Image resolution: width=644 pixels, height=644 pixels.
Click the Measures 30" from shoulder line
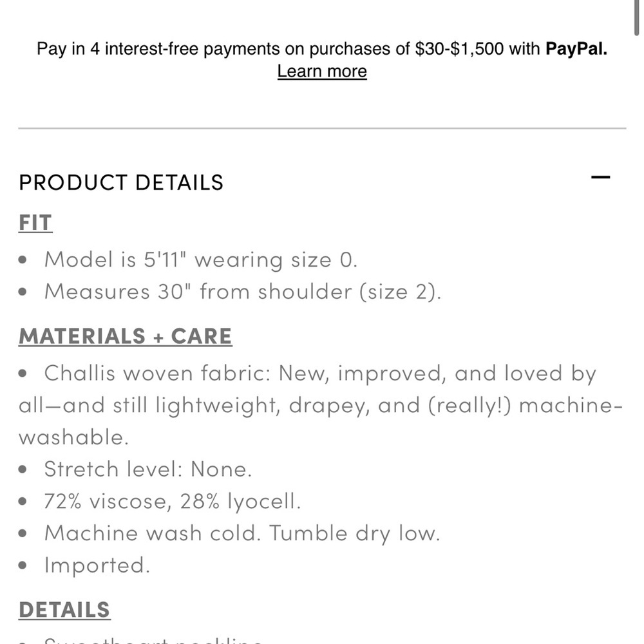click(x=243, y=292)
